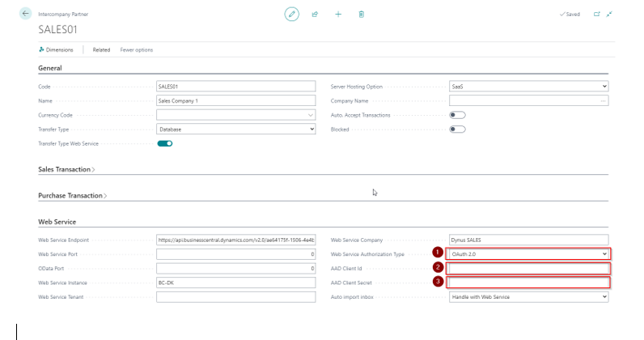The image size is (644, 340).
Task: Click OData Port field
Action: 235,269
